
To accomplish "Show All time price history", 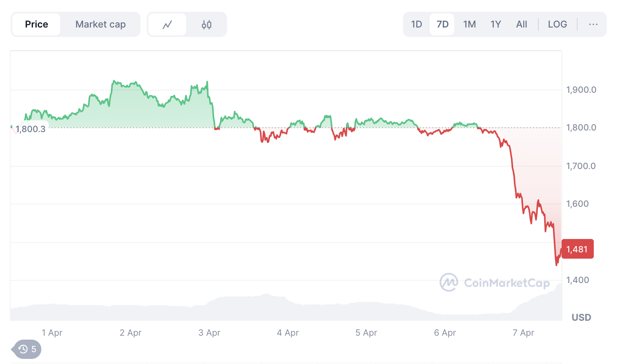I will point(521,24).
